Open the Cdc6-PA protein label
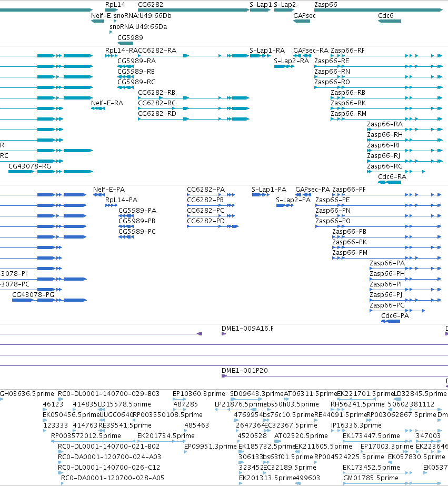The width and height of the screenshot is (448, 486). click(x=395, y=316)
